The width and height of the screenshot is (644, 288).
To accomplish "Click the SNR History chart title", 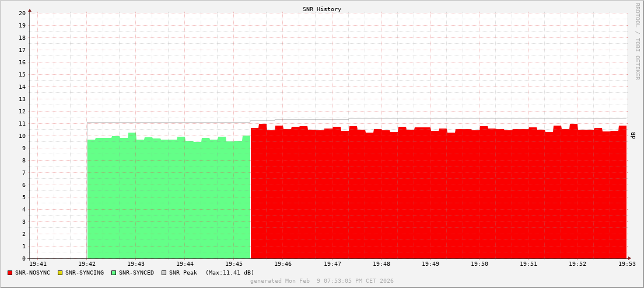I will coord(322,9).
